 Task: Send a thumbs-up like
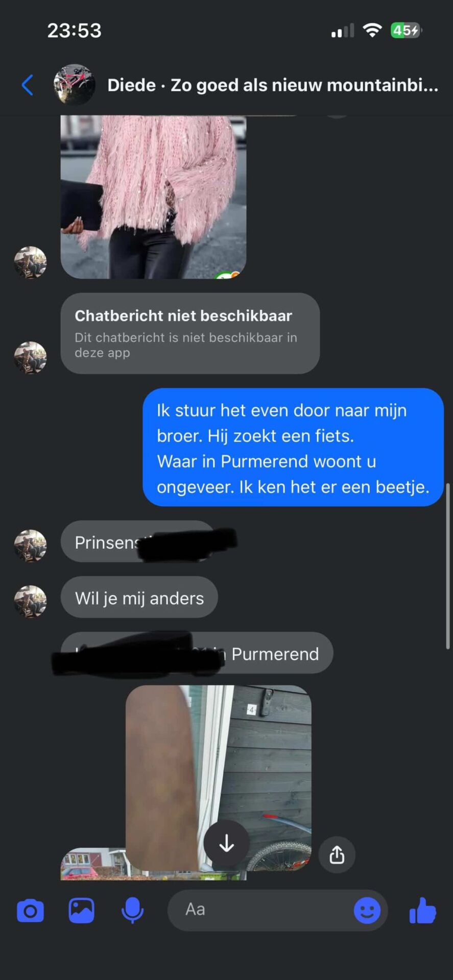pyautogui.click(x=423, y=910)
